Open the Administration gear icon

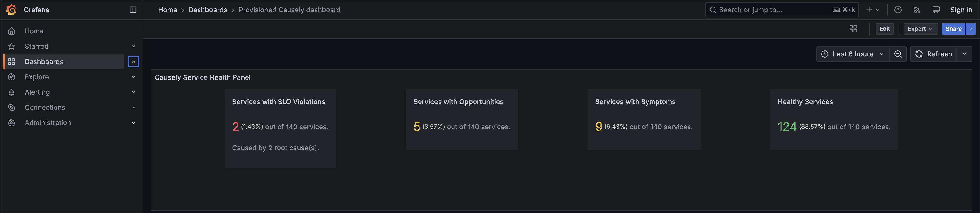coord(11,122)
